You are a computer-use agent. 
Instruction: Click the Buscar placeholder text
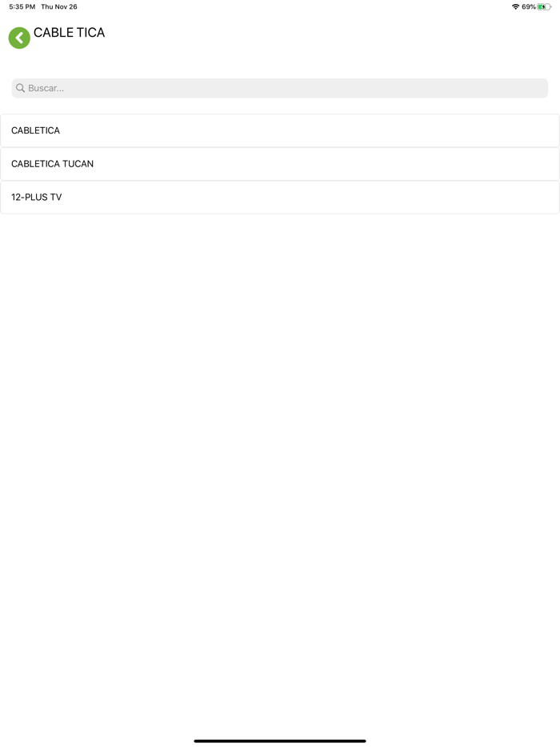[46, 88]
